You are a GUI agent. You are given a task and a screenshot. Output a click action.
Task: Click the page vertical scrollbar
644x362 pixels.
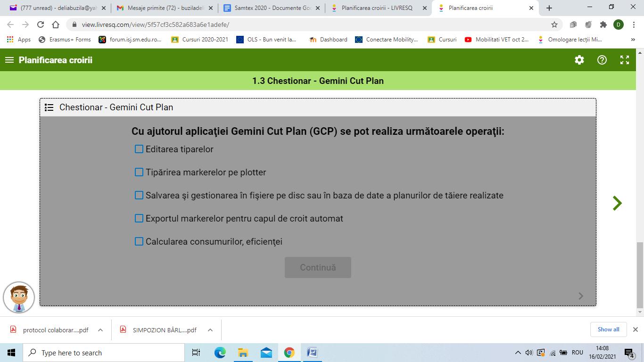[x=640, y=275]
